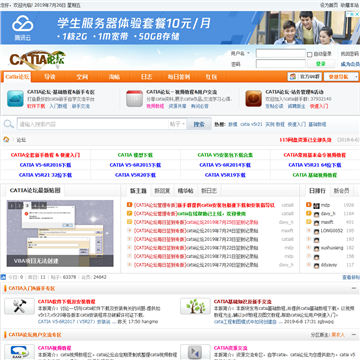Click the maxft user avatar in ranking
Screen dimensions: 360x360
(x=316, y=222)
